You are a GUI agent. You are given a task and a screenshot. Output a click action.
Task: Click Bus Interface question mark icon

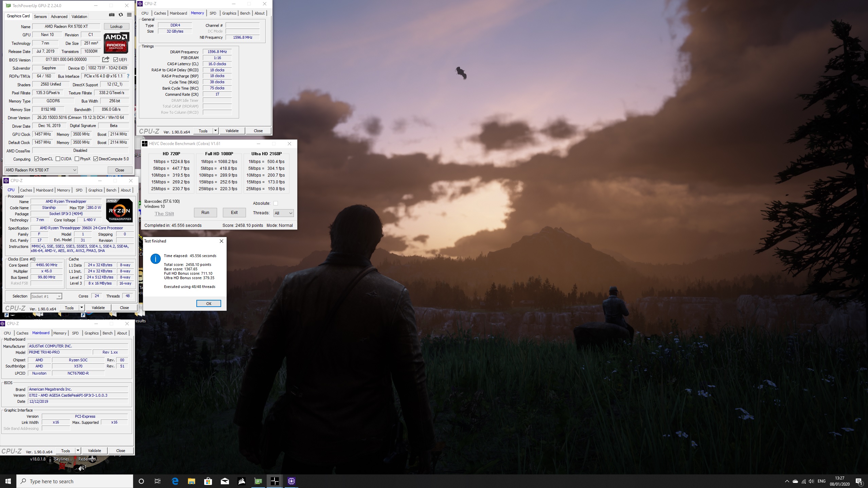(128, 76)
